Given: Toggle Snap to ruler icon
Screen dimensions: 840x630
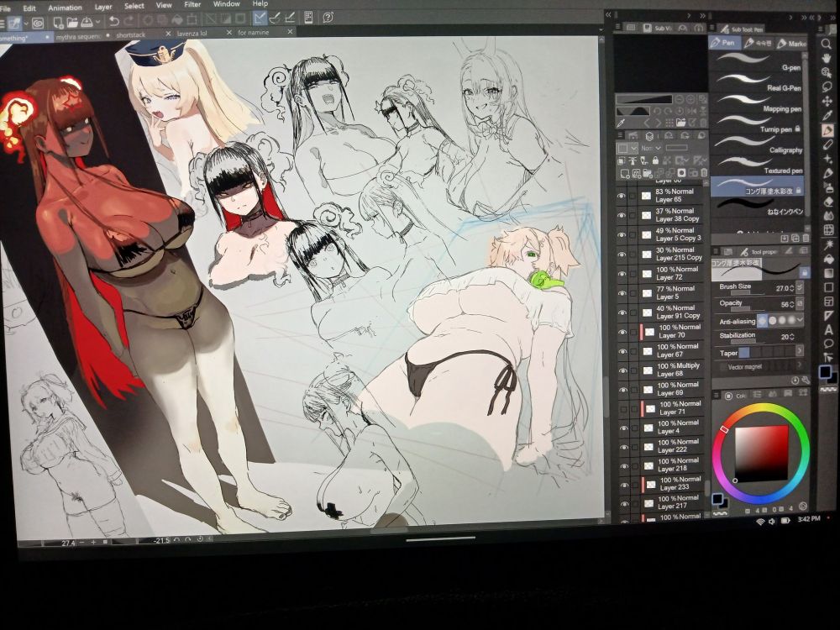Looking at the screenshot, I should click(260, 18).
